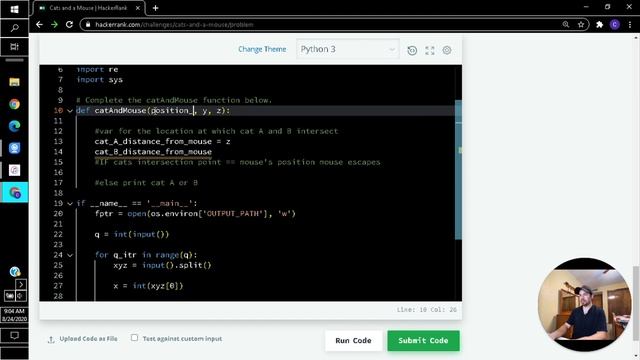640x360 pixels.
Task: Select the Cats and a Mouse HackerRank tab
Action: (x=88, y=8)
